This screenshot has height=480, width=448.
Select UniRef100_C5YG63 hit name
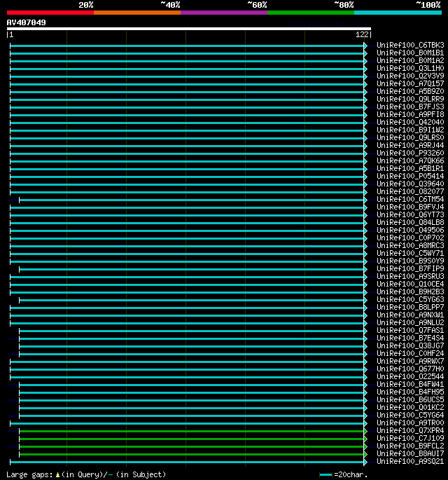pyautogui.click(x=410, y=300)
